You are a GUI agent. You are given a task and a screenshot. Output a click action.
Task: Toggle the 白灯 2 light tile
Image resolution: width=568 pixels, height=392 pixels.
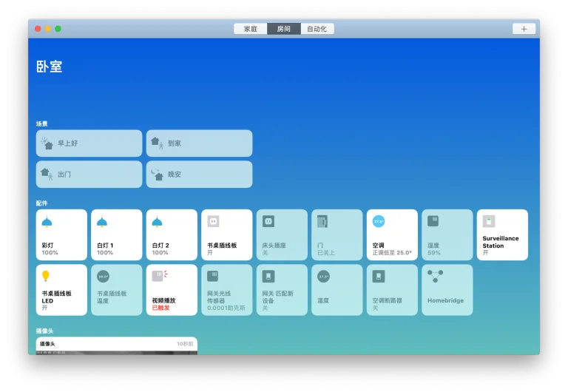click(x=172, y=234)
